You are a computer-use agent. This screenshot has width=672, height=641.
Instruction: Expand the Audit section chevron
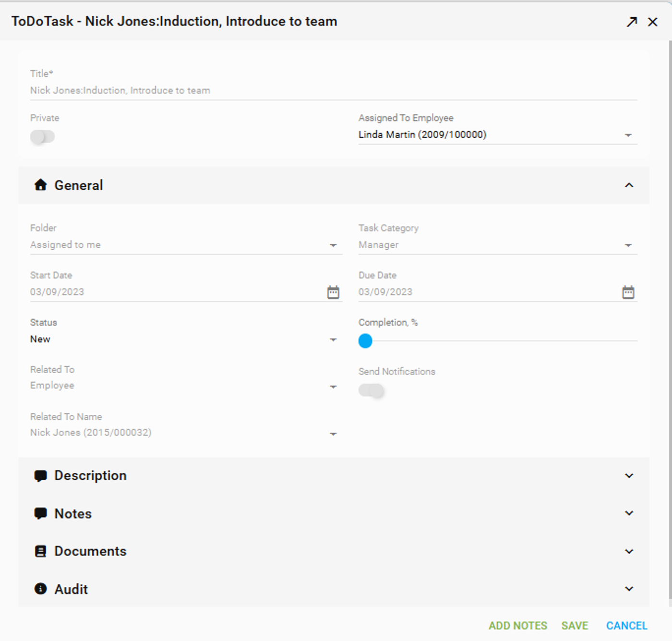coord(629,589)
